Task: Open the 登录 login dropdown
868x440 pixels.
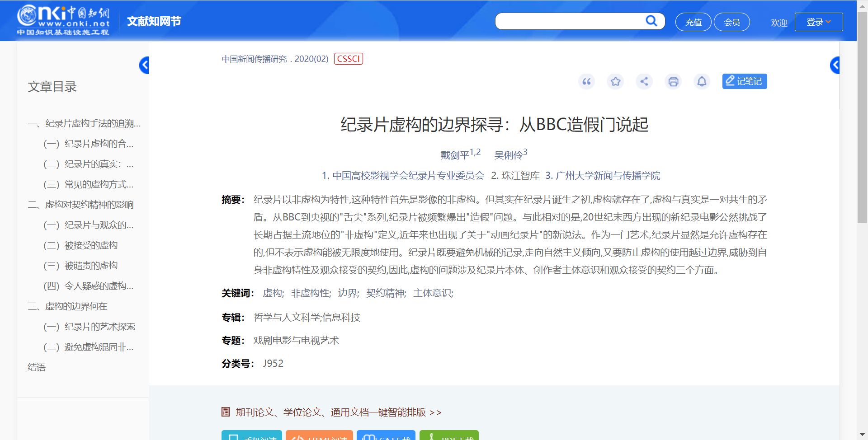Action: (818, 21)
